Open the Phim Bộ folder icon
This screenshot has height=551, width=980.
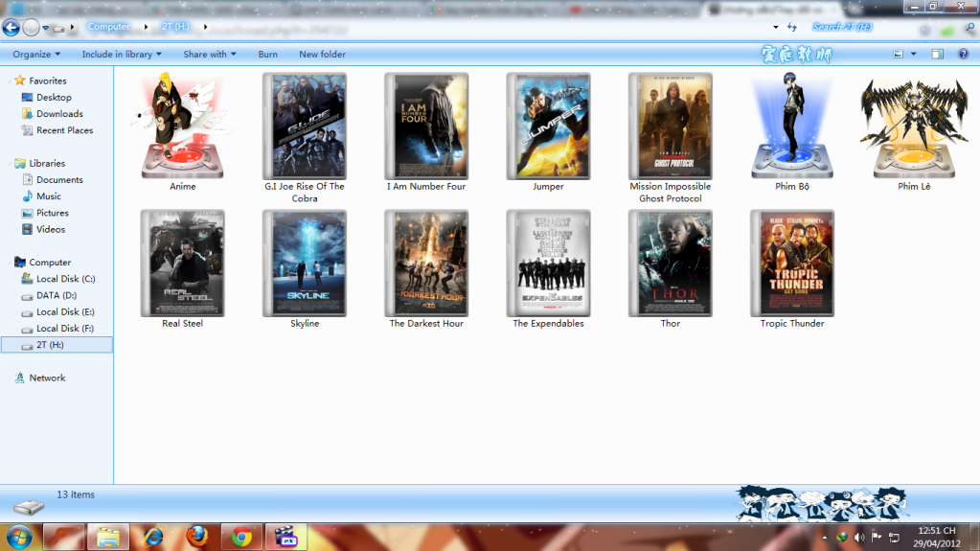(792, 126)
